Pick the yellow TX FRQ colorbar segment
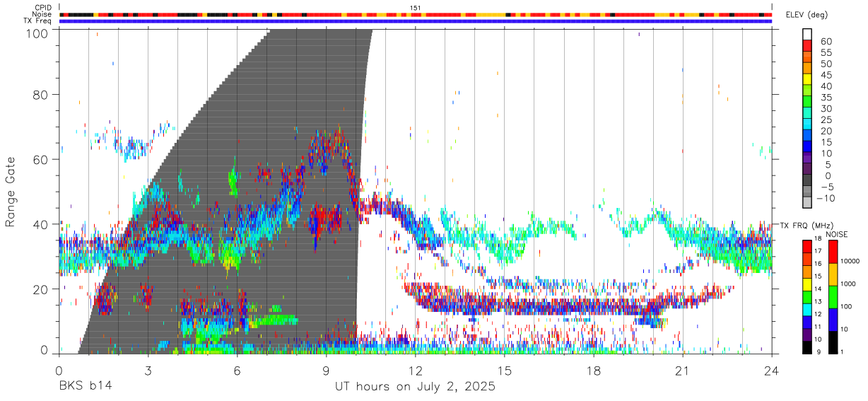 807,285
